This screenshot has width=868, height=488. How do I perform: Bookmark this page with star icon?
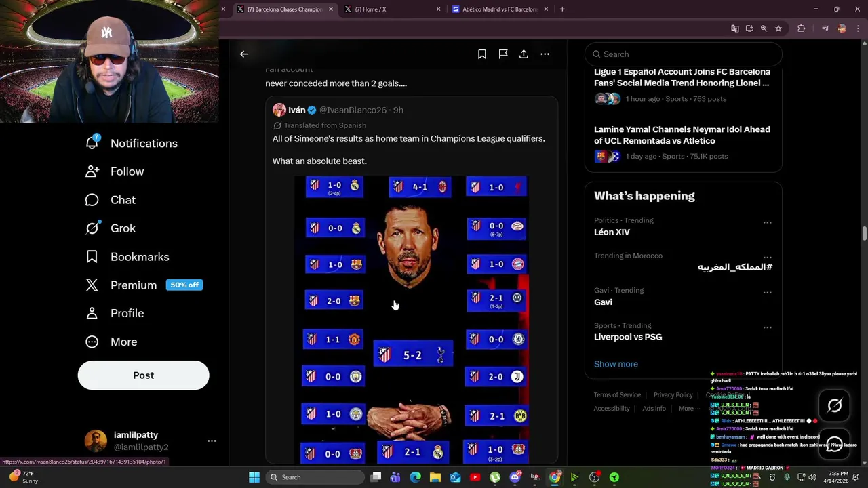coord(778,28)
